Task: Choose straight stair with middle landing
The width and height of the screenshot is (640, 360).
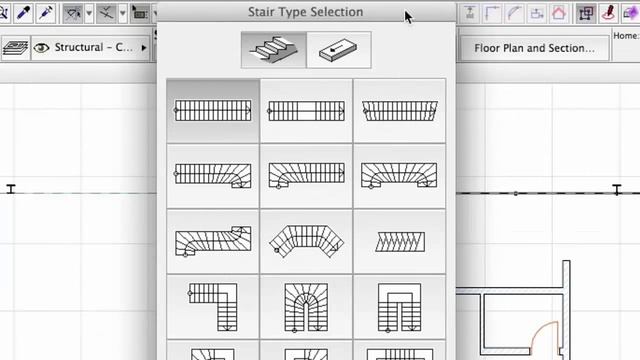Action: [306, 111]
